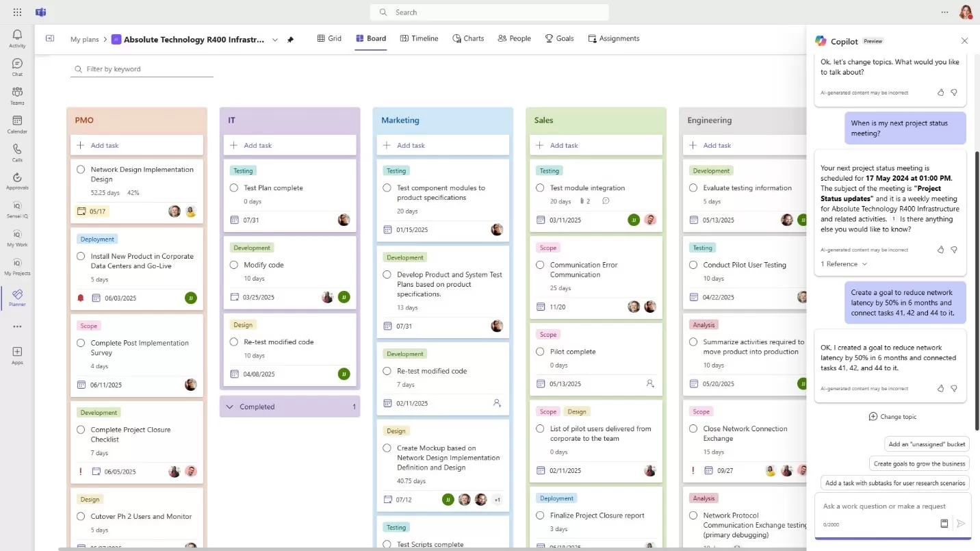Switch to the Timeline view tab
Viewport: 980px width, 551px height.
tap(418, 38)
